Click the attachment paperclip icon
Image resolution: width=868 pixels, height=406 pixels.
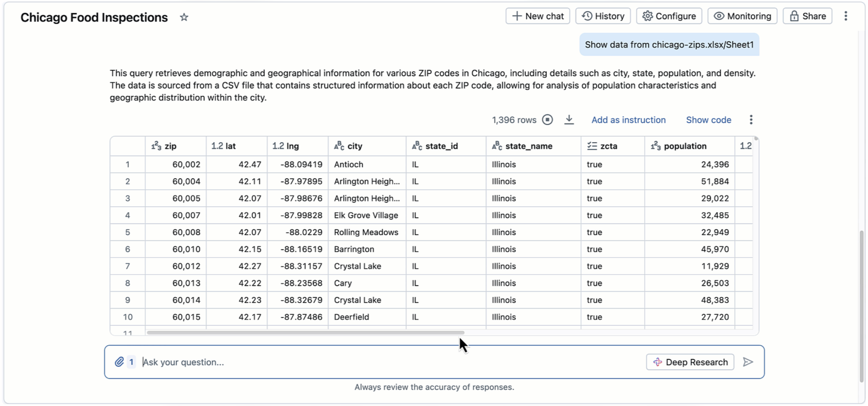click(x=119, y=362)
